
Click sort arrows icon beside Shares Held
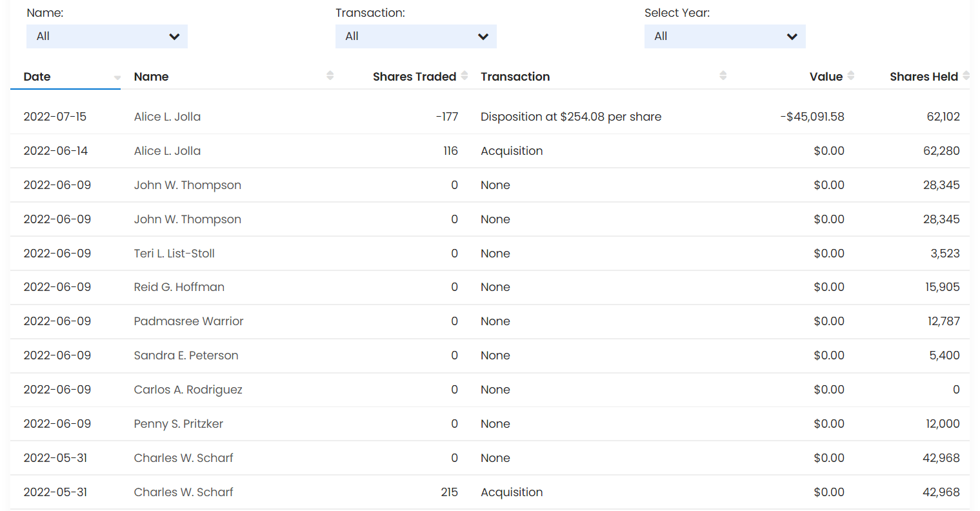pos(966,75)
